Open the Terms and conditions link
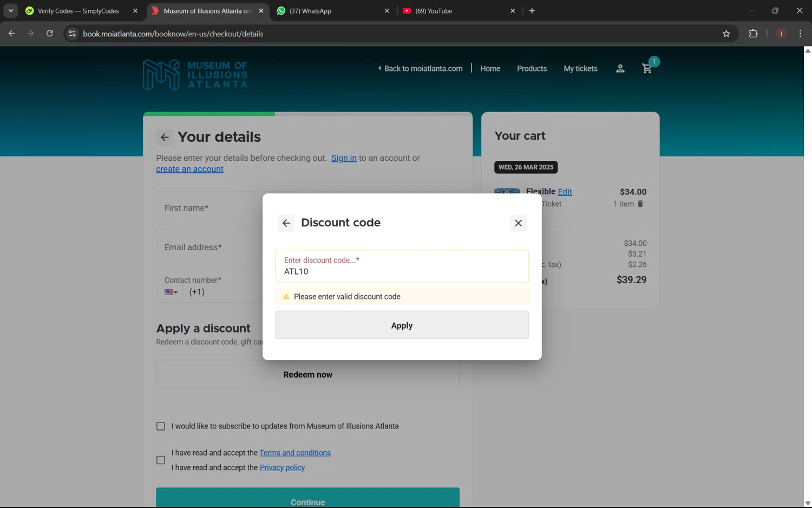The width and height of the screenshot is (812, 508). tap(295, 453)
